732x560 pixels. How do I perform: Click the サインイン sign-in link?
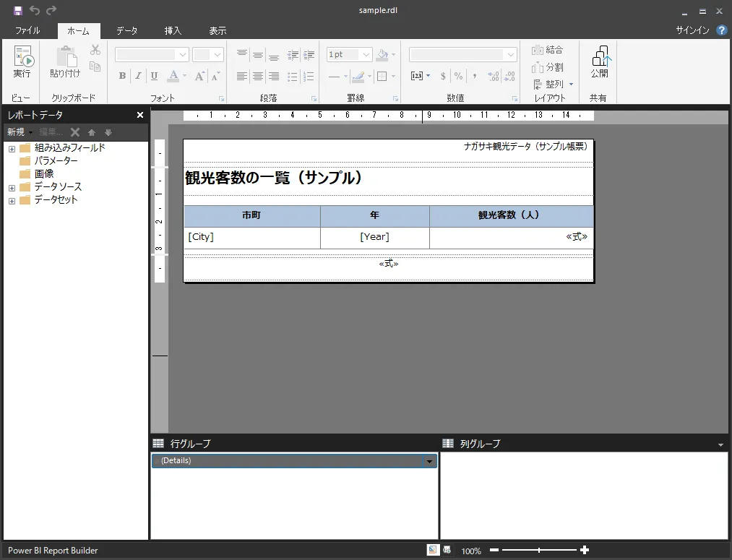click(x=693, y=30)
